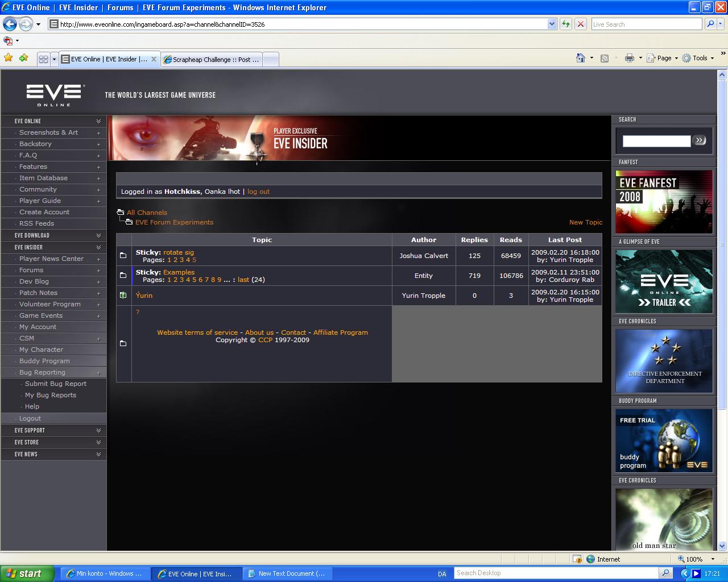This screenshot has width=728, height=582.
Task: Collapse the EVE ONLINE sidebar section
Action: tap(98, 121)
